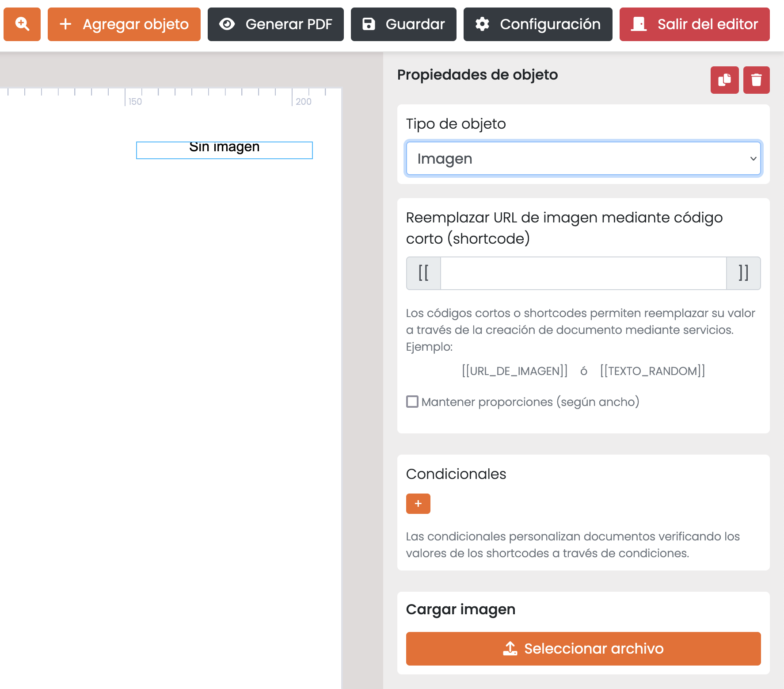This screenshot has width=784, height=689.
Task: Click the Condicionales heading
Action: (456, 474)
